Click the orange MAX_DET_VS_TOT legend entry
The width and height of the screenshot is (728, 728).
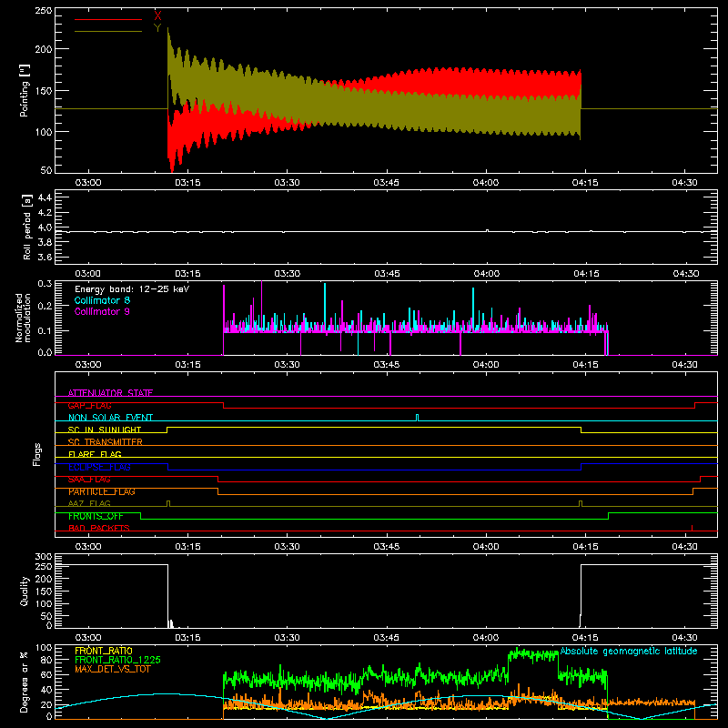click(112, 669)
